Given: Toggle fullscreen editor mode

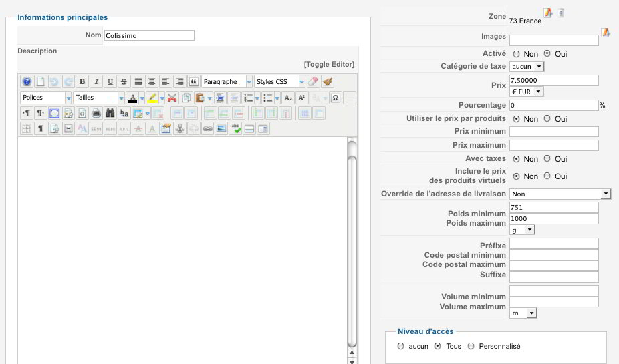Looking at the screenshot, I should (x=54, y=113).
